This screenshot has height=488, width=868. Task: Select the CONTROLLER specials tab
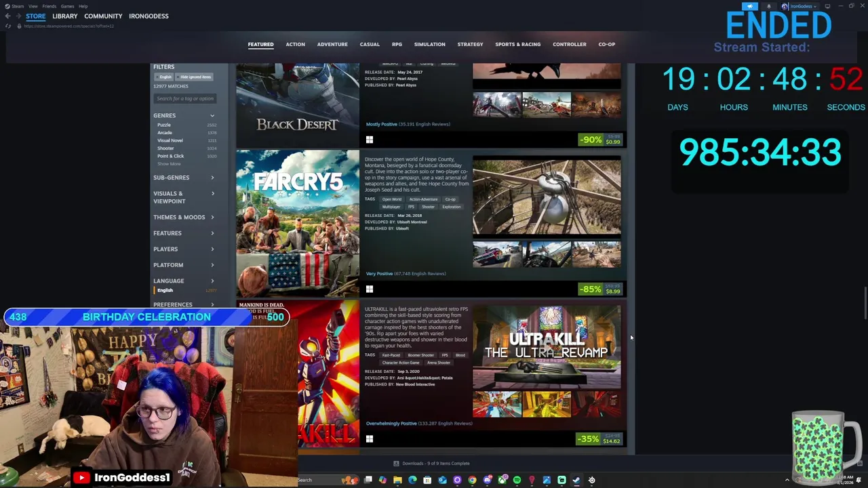(x=570, y=44)
